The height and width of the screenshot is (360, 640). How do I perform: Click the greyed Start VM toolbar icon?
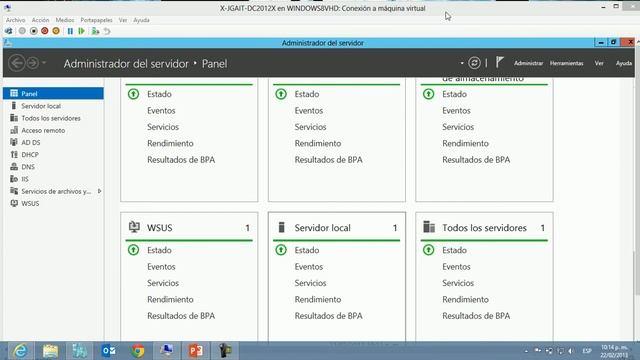tap(22, 31)
